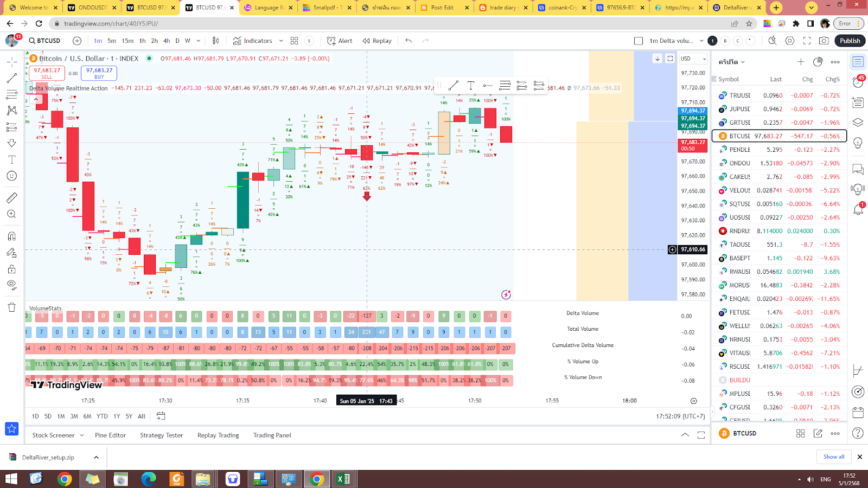Open the Fibonacci retracement tools

pyautogui.click(x=11, y=94)
